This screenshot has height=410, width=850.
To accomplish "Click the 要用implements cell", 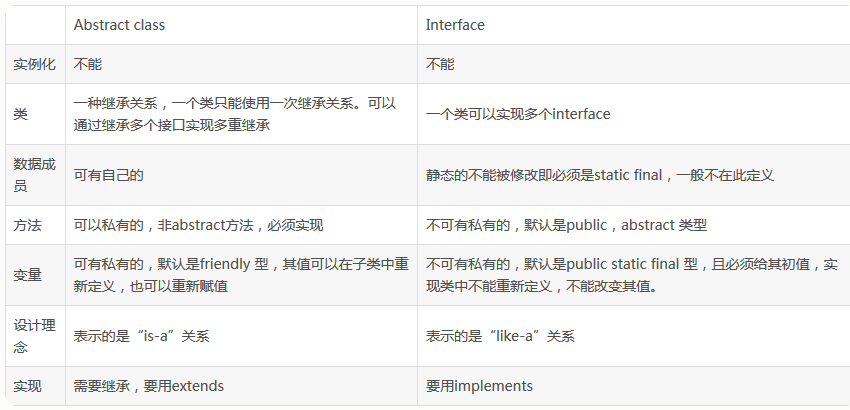I will (479, 386).
